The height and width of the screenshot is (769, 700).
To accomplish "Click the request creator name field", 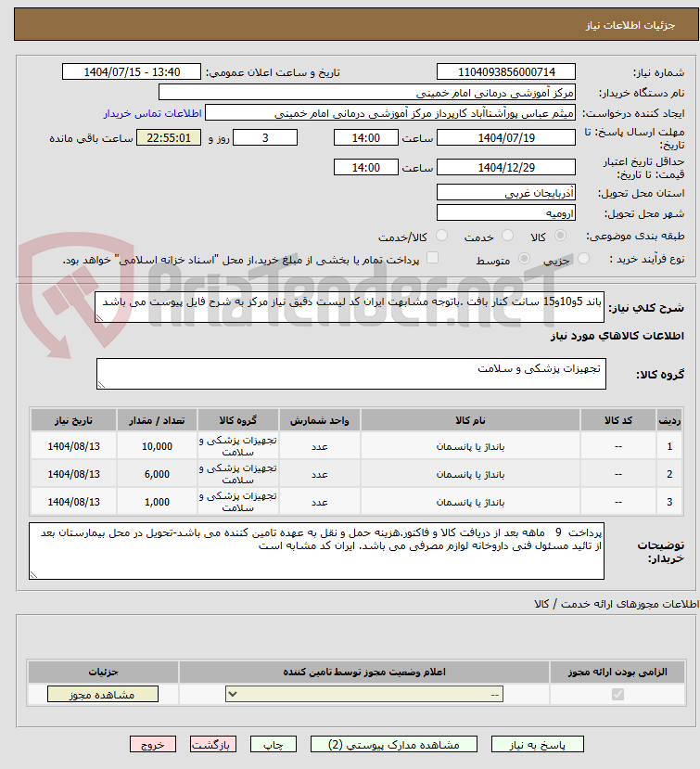I will click(x=390, y=113).
